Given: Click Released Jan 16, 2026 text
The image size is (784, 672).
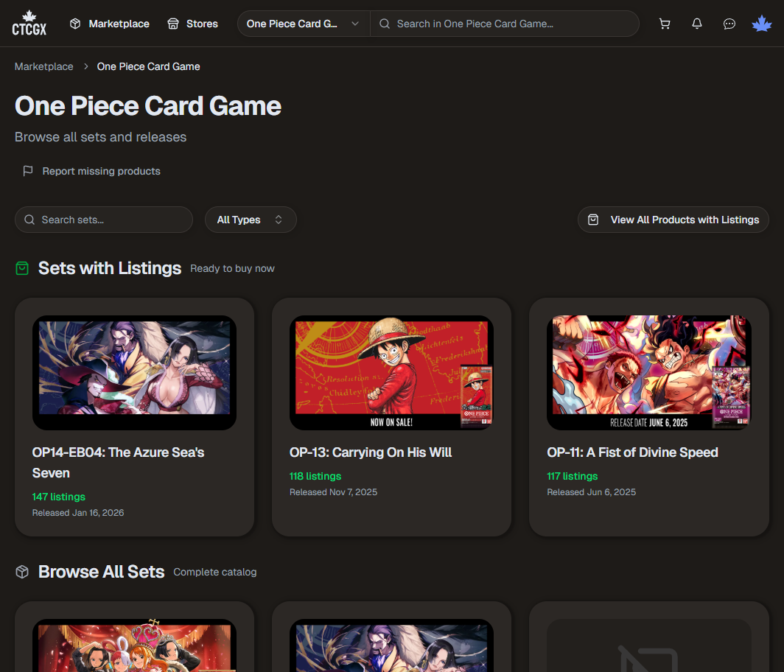Looking at the screenshot, I should point(78,513).
